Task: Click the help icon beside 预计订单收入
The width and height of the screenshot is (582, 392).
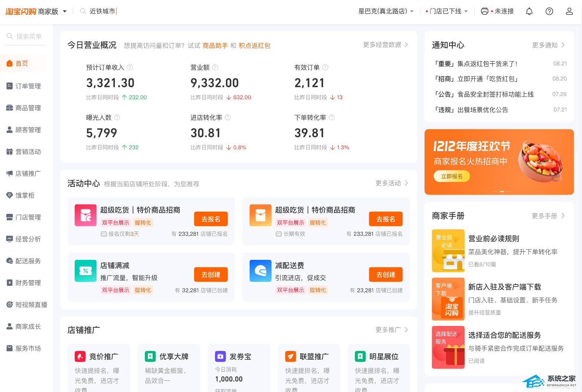Action: pyautogui.click(x=130, y=67)
